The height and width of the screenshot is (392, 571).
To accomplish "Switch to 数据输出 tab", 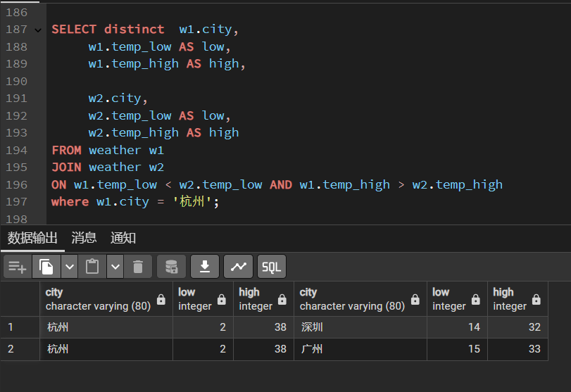I will click(x=32, y=238).
